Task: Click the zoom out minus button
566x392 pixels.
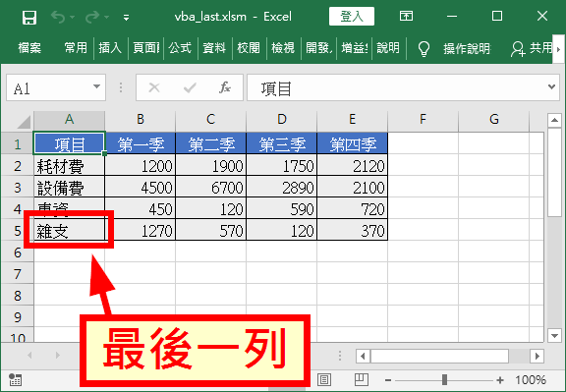Action: point(388,380)
